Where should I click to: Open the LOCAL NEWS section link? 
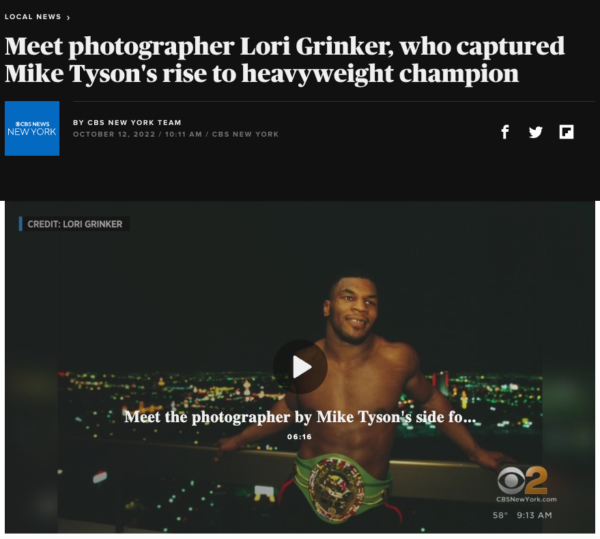tap(33, 17)
